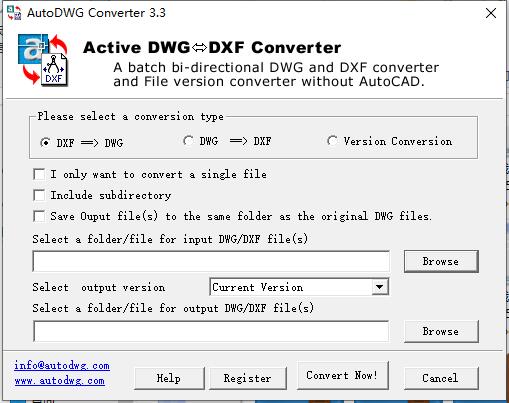The height and width of the screenshot is (403, 509).
Task: Start conversion with Convert Now!
Action: click(342, 375)
